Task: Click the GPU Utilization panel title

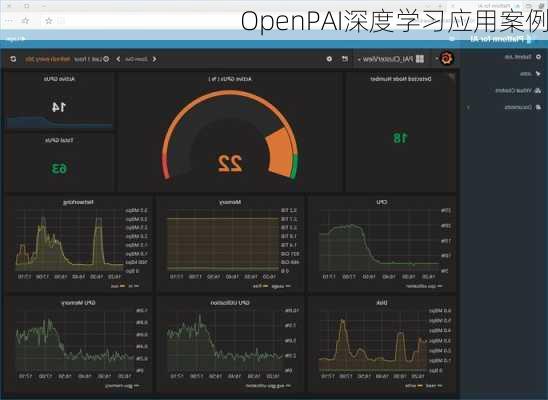Action: [230, 303]
